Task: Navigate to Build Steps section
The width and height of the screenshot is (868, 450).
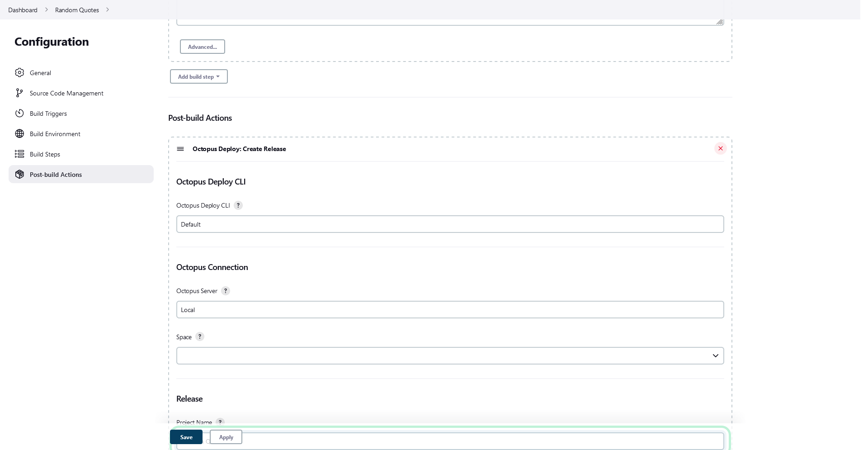Action: pyautogui.click(x=81, y=154)
